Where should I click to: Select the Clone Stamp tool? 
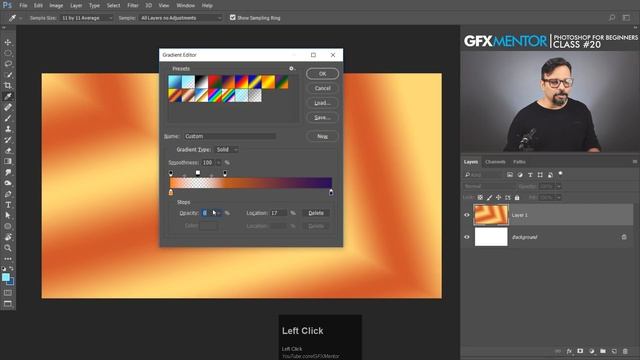(8, 129)
